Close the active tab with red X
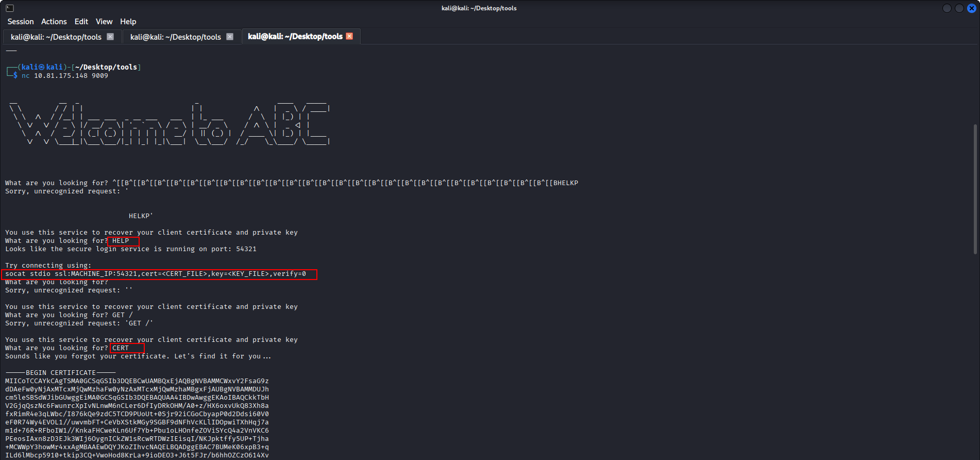Screen dimensions: 980x460 point(349,36)
